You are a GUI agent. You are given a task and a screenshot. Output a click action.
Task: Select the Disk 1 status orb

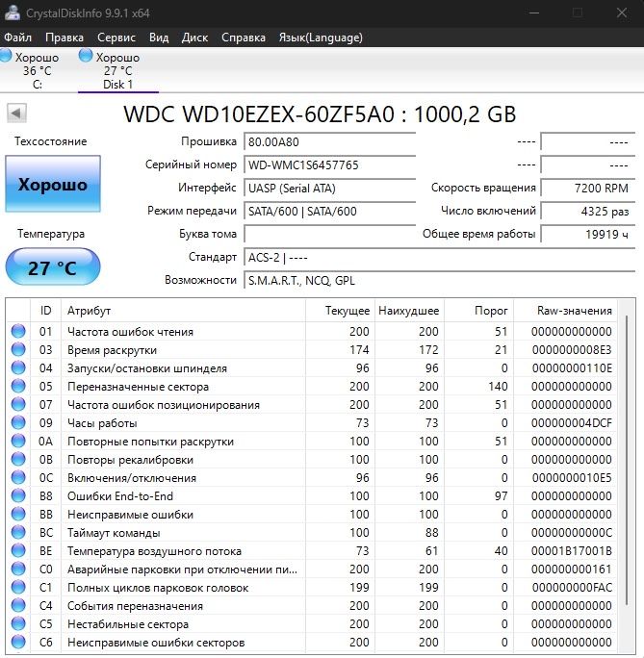(x=86, y=56)
